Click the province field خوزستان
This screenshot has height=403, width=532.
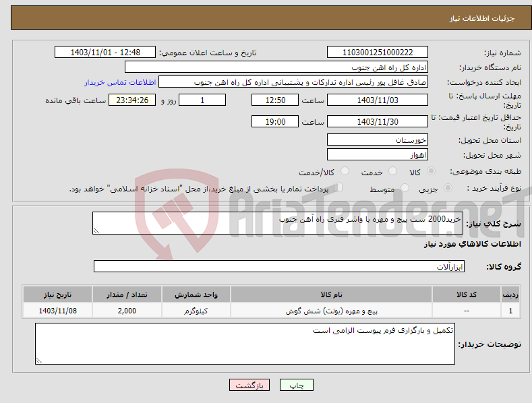(x=378, y=139)
